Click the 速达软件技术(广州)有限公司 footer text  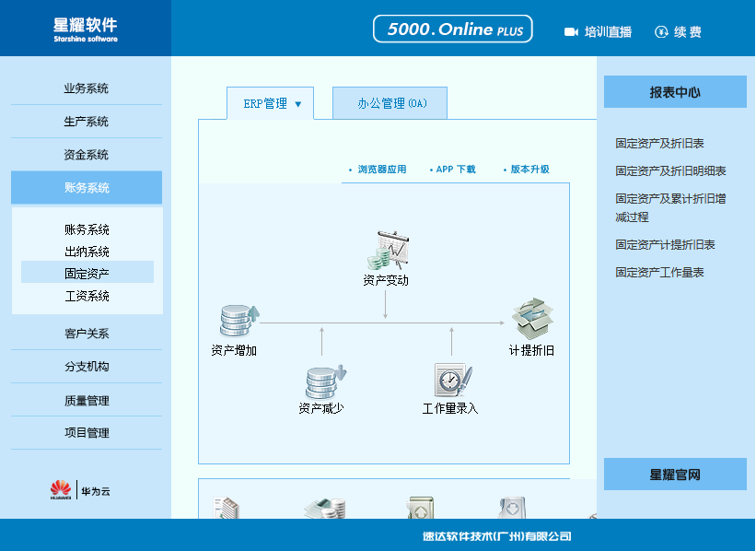click(x=497, y=536)
